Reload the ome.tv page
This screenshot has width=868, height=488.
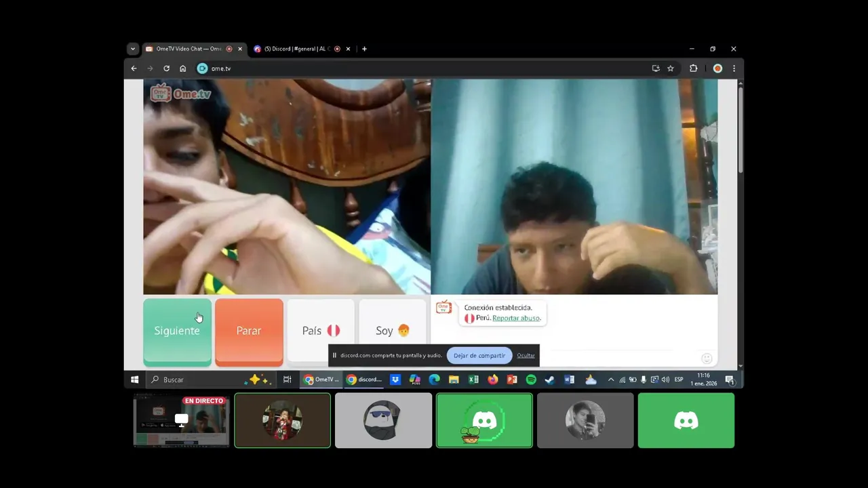point(166,68)
